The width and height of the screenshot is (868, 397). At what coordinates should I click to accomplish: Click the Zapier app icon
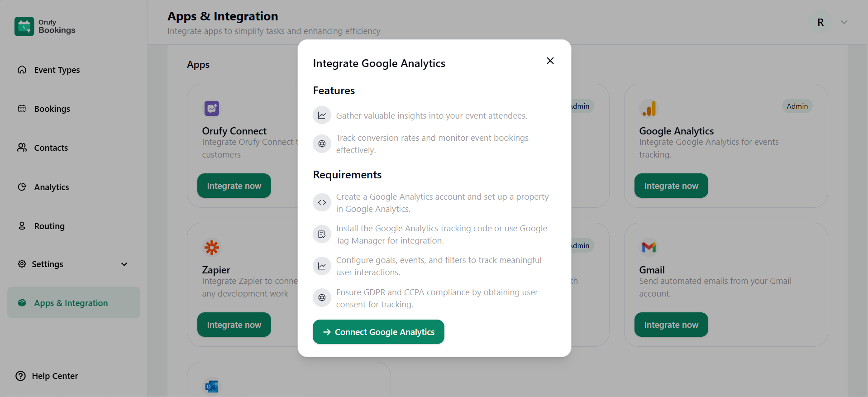click(x=211, y=247)
